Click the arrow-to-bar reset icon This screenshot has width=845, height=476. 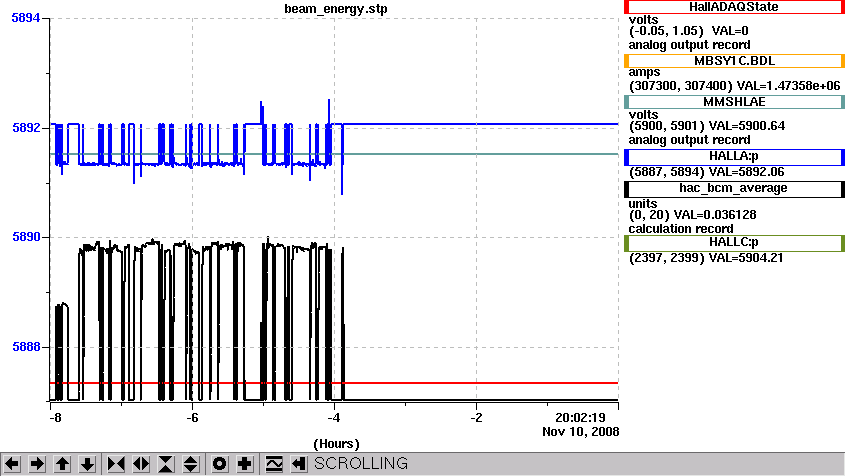[x=299, y=464]
